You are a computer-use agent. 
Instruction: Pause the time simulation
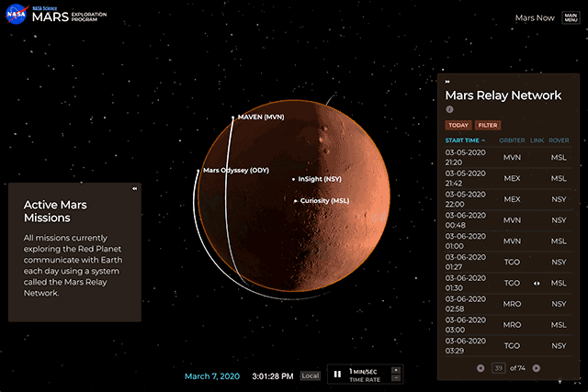[x=337, y=375]
